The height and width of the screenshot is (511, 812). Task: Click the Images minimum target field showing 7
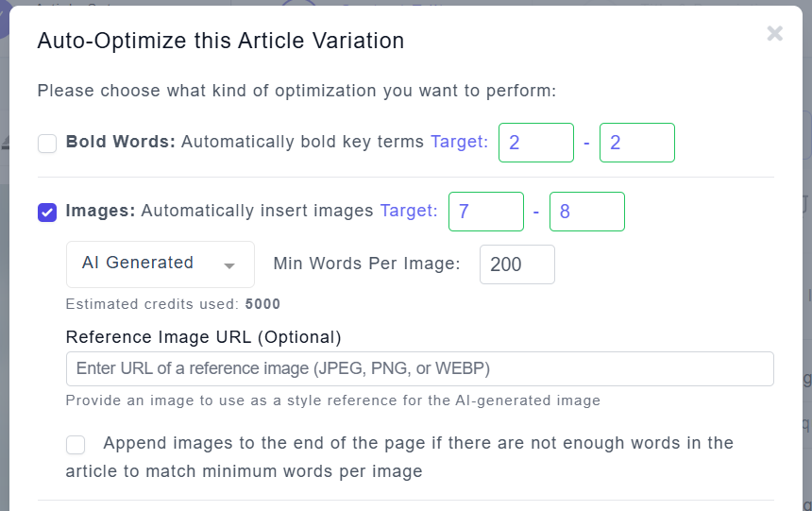pyautogui.click(x=485, y=212)
